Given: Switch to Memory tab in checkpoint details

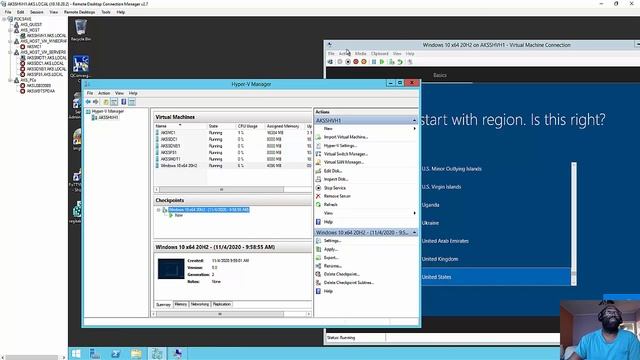Looking at the screenshot, I should [x=180, y=304].
